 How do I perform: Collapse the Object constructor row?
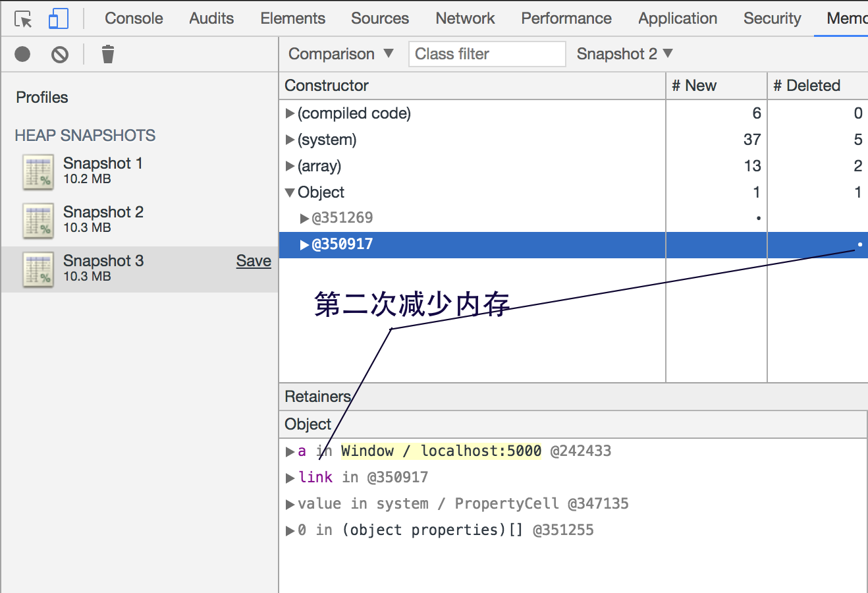(290, 192)
